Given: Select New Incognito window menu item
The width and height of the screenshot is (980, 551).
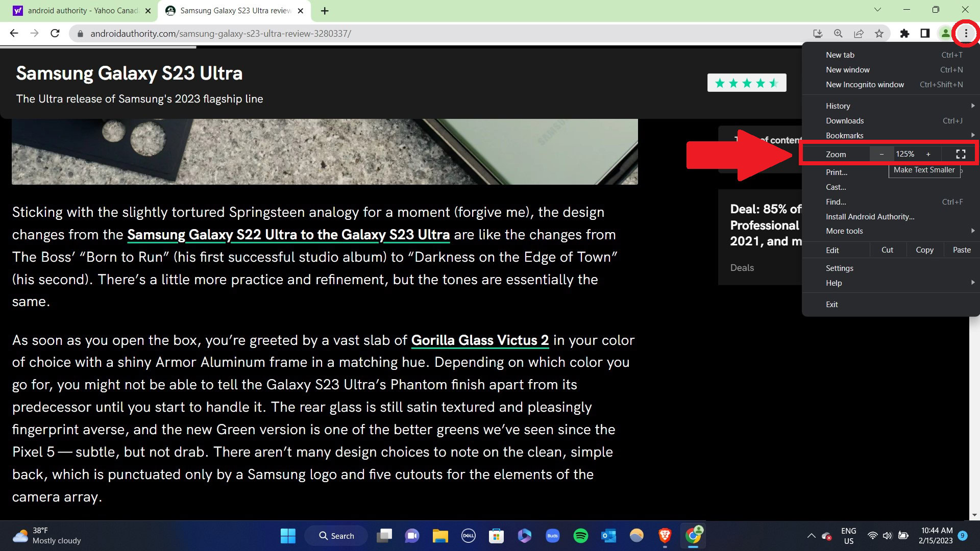Looking at the screenshot, I should tap(865, 85).
